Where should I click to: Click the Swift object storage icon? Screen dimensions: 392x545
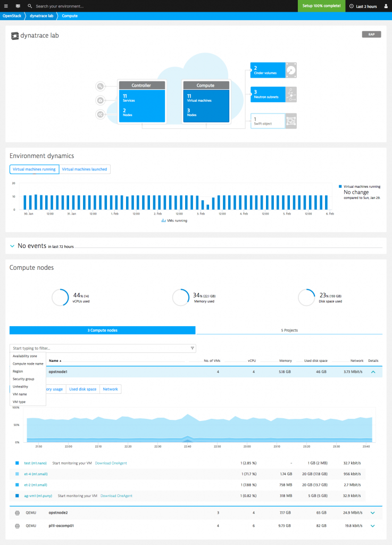pyautogui.click(x=291, y=121)
